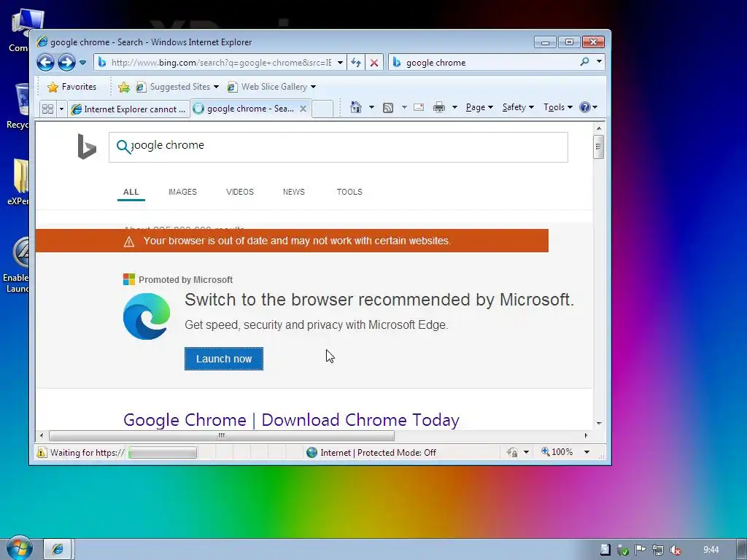The width and height of the screenshot is (747, 560).
Task: Click 'Internet | Protected Mode: Off' status text
Action: click(378, 452)
